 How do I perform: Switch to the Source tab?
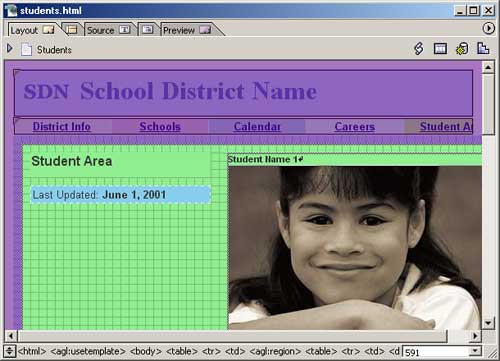(108, 30)
